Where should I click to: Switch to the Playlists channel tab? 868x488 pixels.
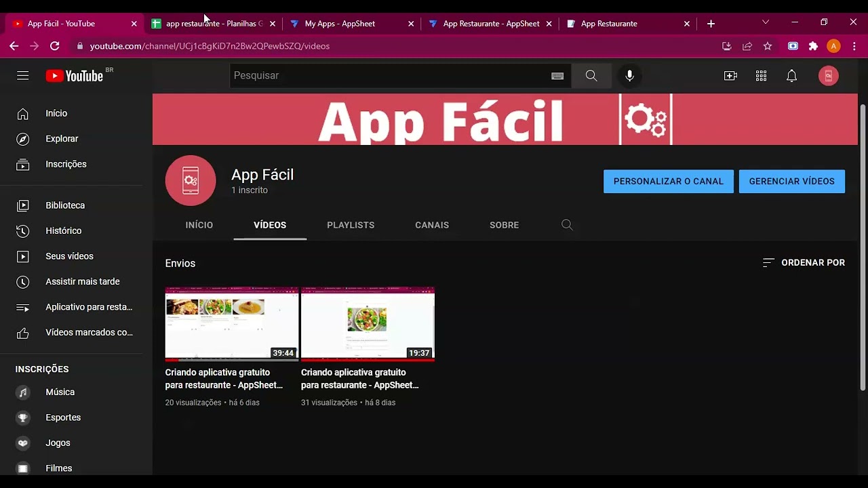tap(351, 225)
